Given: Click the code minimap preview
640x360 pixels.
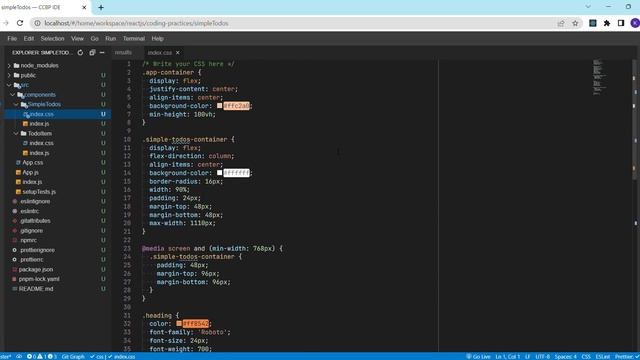Looking at the screenshot, I should pos(599,78).
